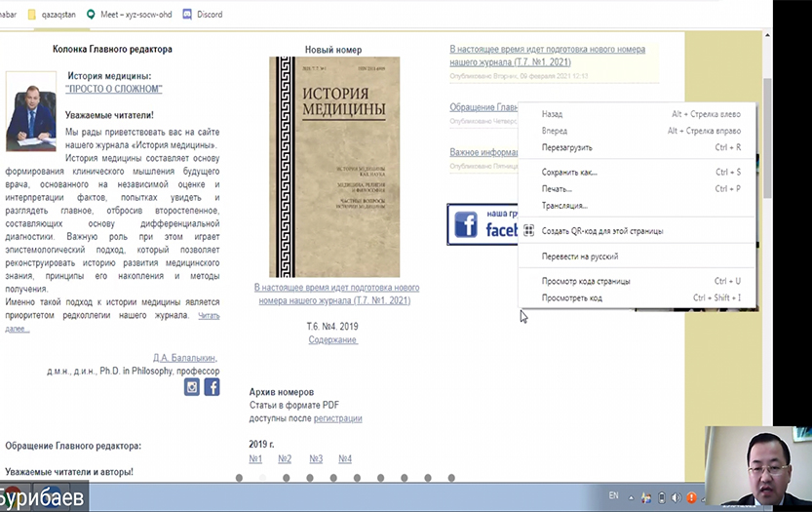Screen dimensions: 812x512
Task: Open the 'Содержание' link under Т.6 №4
Action: point(332,339)
